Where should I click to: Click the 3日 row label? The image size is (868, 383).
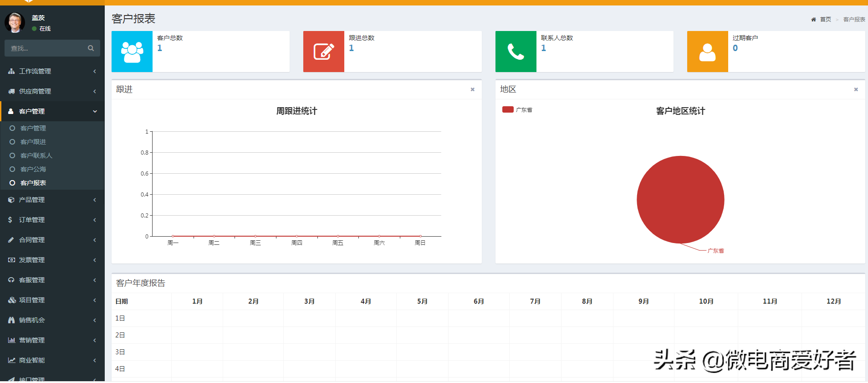coord(120,352)
